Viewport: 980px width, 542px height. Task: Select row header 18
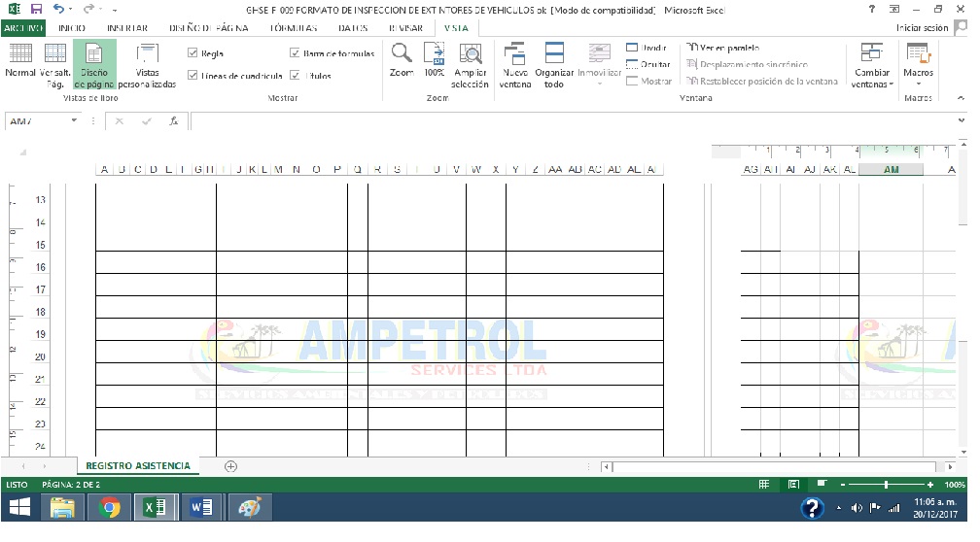coord(40,312)
